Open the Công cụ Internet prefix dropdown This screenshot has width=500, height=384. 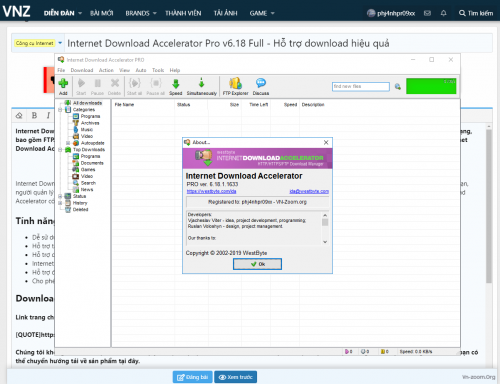[60, 43]
